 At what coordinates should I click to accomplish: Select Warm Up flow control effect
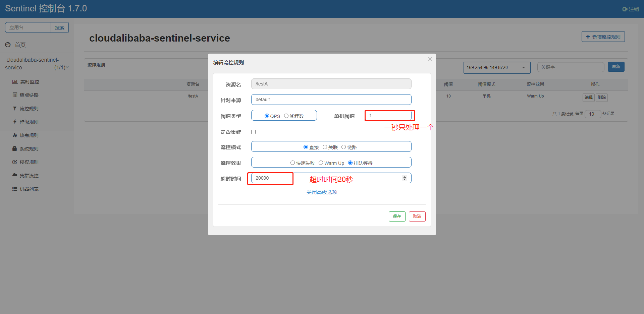321,163
